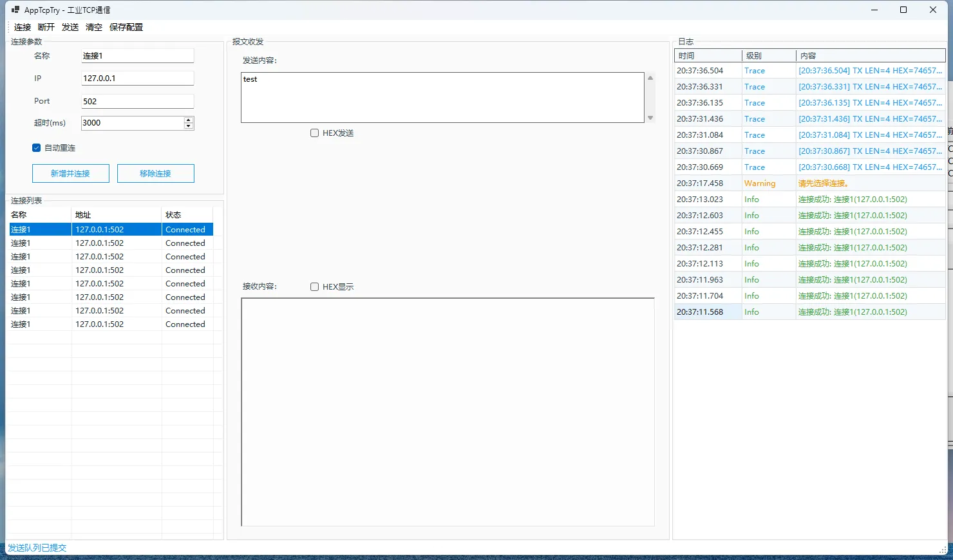The height and width of the screenshot is (560, 953).
Task: Click the 时间 log column header
Action: point(708,56)
